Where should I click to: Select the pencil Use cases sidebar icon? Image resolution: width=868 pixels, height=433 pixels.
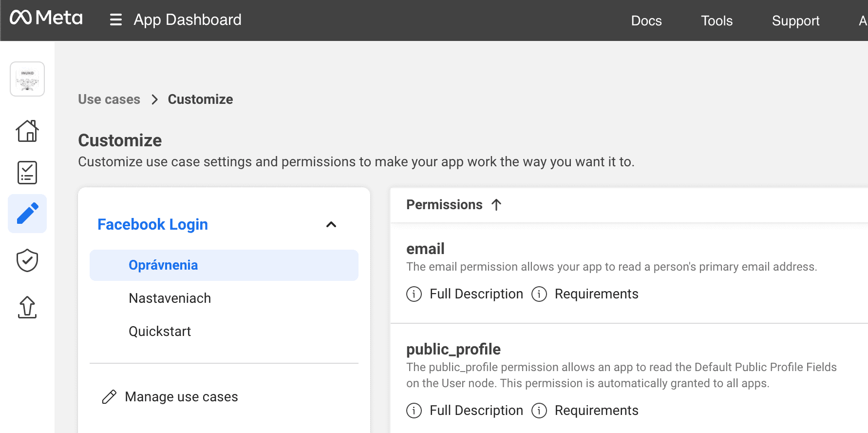point(27,214)
